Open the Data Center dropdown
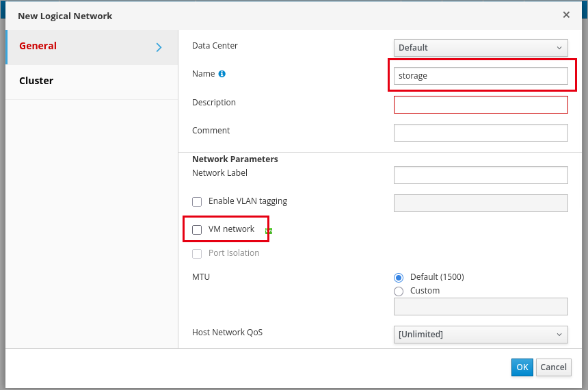The width and height of the screenshot is (588, 390). [x=481, y=48]
